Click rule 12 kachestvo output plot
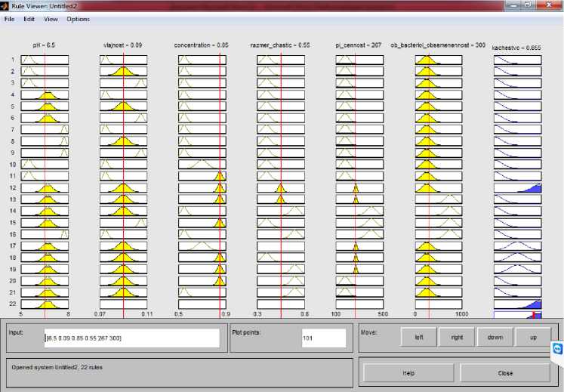564x392 pixels. pos(518,187)
